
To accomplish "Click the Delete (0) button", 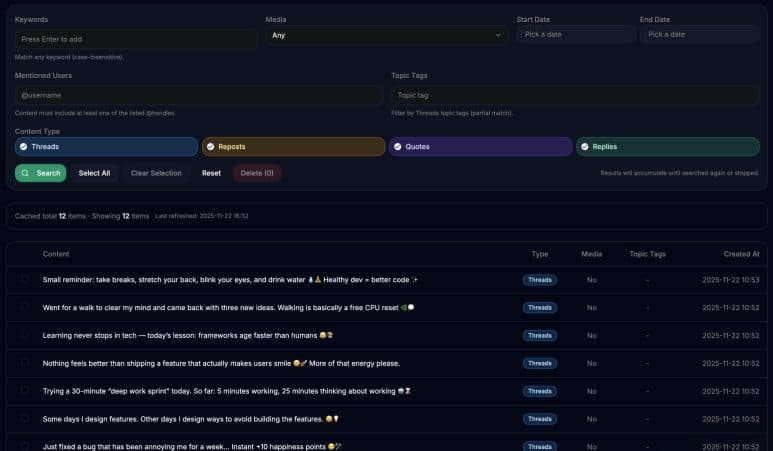I will (x=257, y=173).
